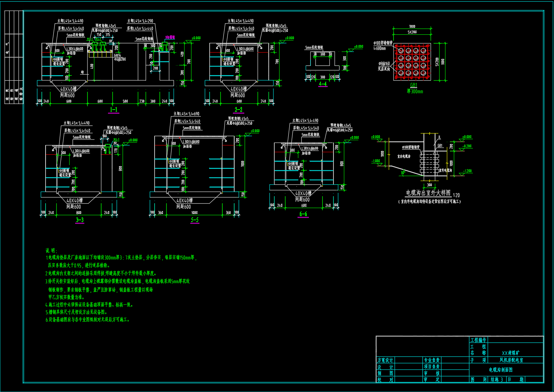Select the -1.200 elevation marker
Image resolution: width=554 pixels, height=392 pixels.
point(467,171)
